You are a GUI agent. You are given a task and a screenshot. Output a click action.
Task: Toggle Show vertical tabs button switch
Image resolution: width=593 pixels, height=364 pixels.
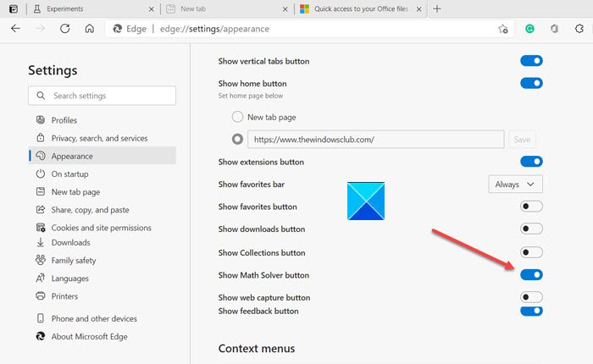pos(531,61)
